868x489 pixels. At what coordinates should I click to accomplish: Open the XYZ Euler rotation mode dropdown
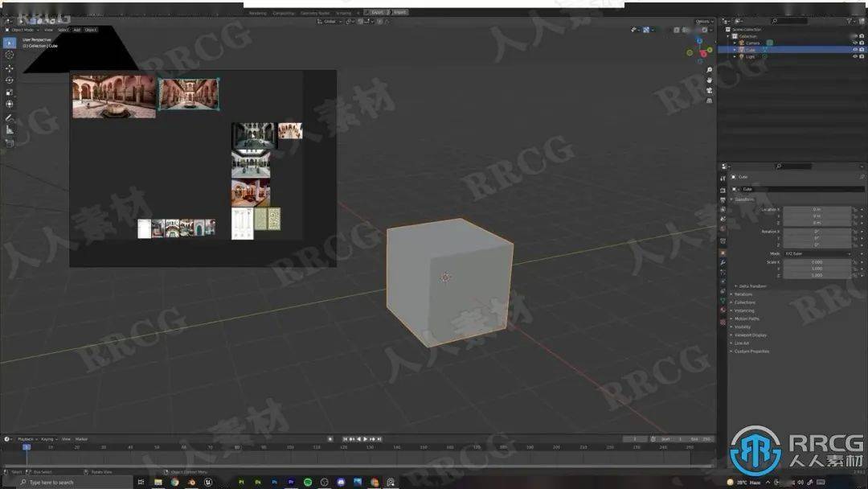pos(817,253)
